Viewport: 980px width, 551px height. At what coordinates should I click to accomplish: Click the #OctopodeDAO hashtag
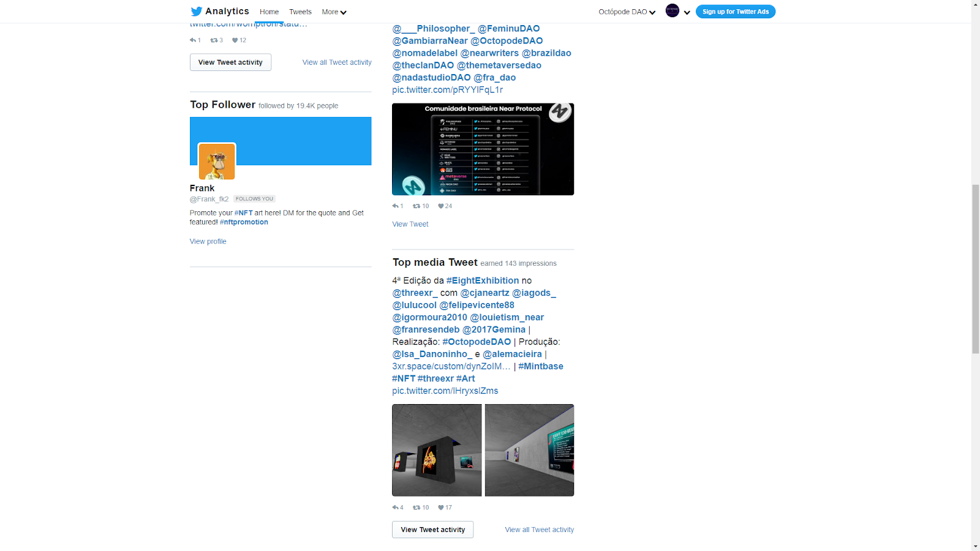(x=477, y=342)
